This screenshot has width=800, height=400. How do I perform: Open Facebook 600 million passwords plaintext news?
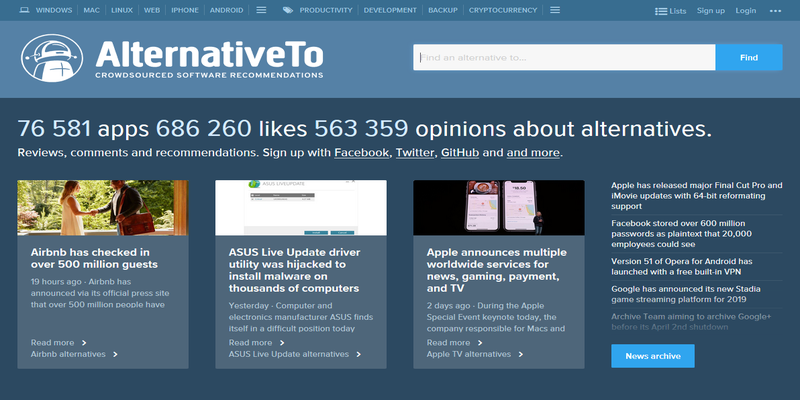[682, 234]
